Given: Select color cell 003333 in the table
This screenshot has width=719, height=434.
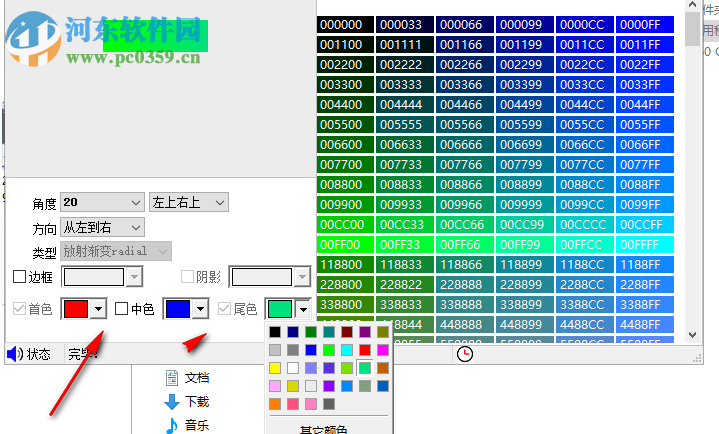Looking at the screenshot, I should click(405, 84).
